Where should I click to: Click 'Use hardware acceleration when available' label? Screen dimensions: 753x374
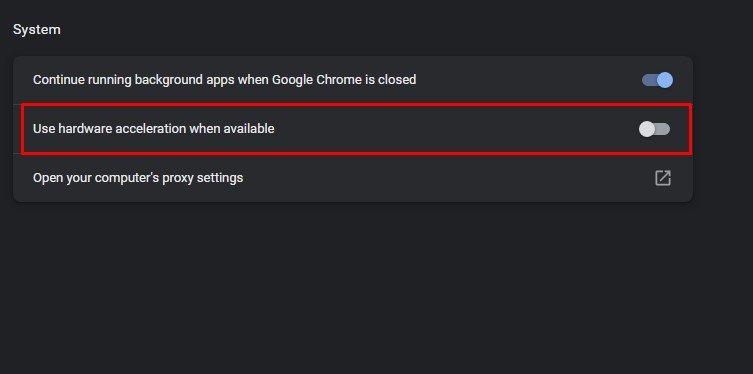point(154,129)
